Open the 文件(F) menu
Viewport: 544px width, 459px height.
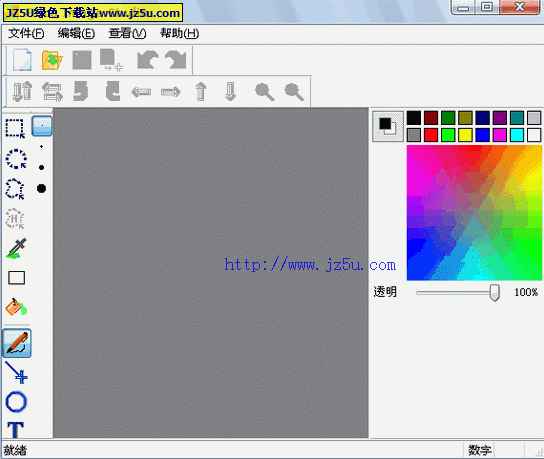(x=26, y=33)
